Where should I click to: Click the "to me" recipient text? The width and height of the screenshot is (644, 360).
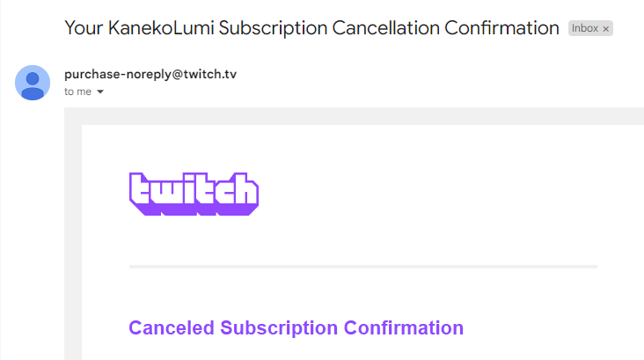click(77, 92)
